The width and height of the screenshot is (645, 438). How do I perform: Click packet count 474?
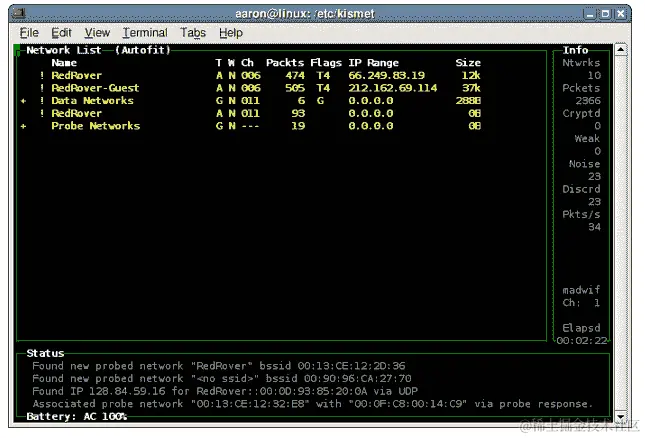[295, 76]
